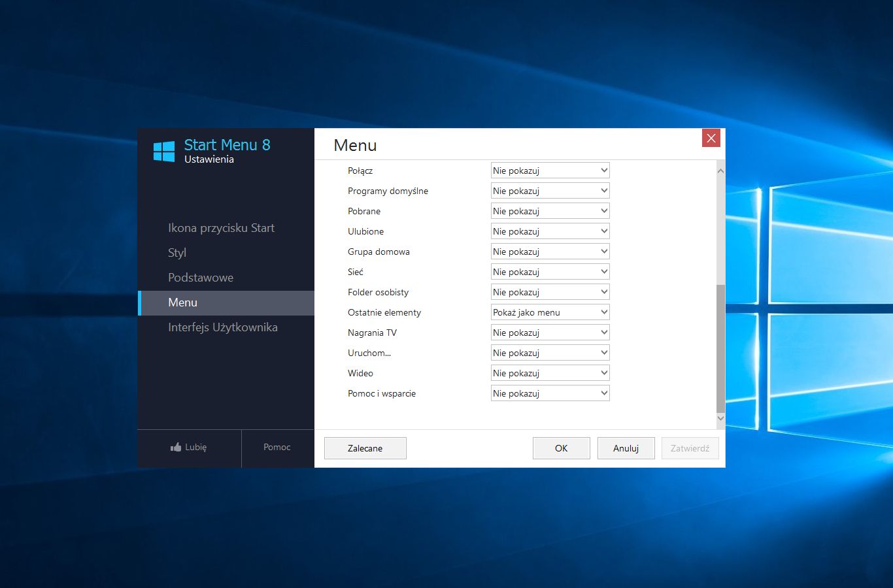Click the vertical scrollbar thumb

click(x=720, y=348)
